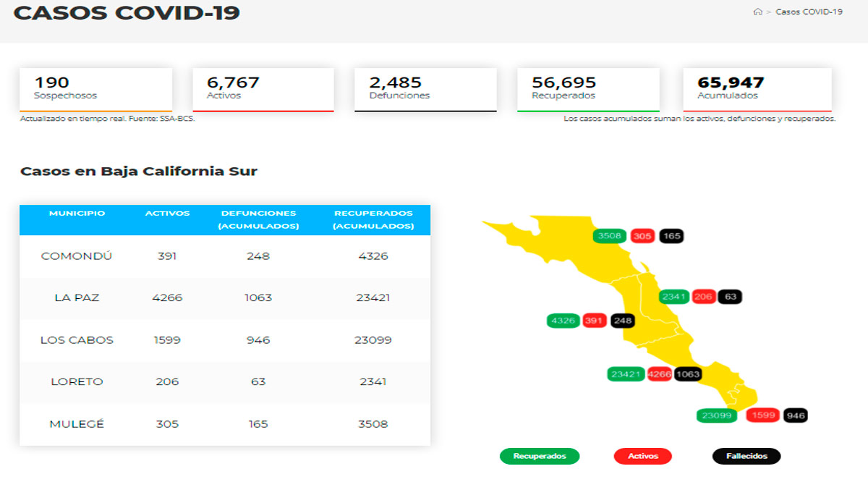Select LORETO in the municipio table
Screen dimensions: 868x482
tap(77, 381)
